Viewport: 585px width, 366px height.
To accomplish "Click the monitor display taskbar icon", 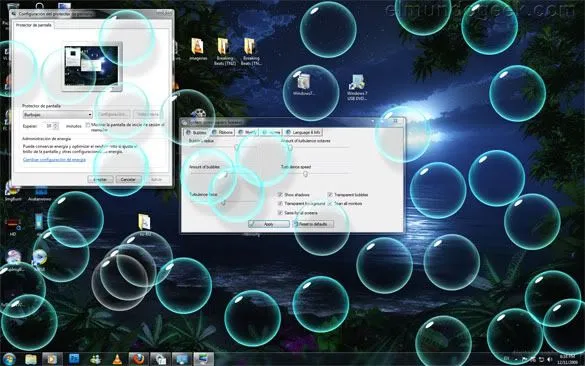I will point(182,359).
